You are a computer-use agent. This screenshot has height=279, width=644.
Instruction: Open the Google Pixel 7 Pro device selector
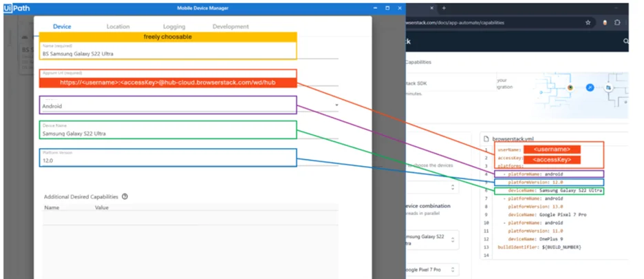point(431,270)
